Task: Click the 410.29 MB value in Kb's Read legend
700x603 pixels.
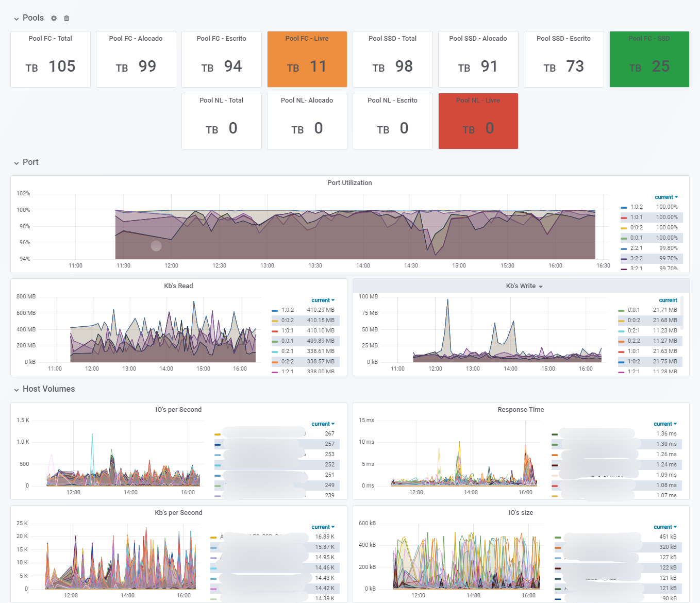Action: pos(321,310)
